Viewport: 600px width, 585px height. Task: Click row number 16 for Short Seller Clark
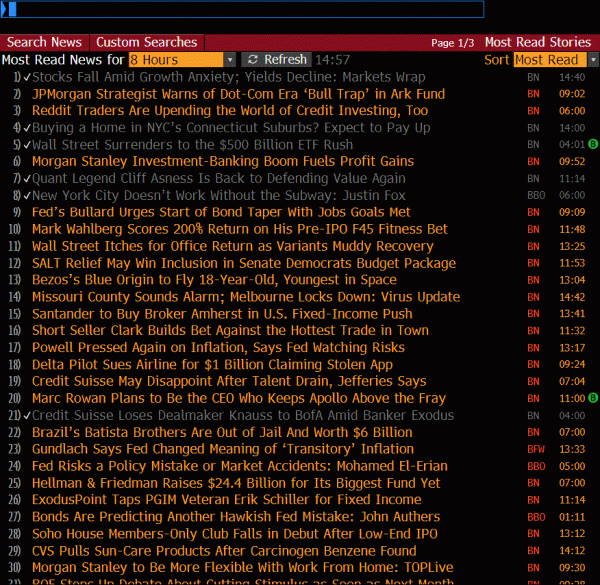[x=15, y=331]
